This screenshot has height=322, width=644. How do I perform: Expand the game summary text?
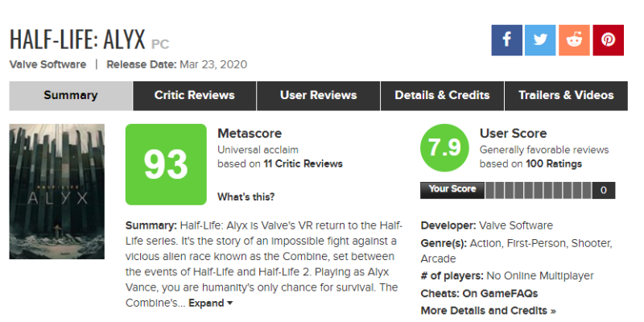click(x=211, y=303)
